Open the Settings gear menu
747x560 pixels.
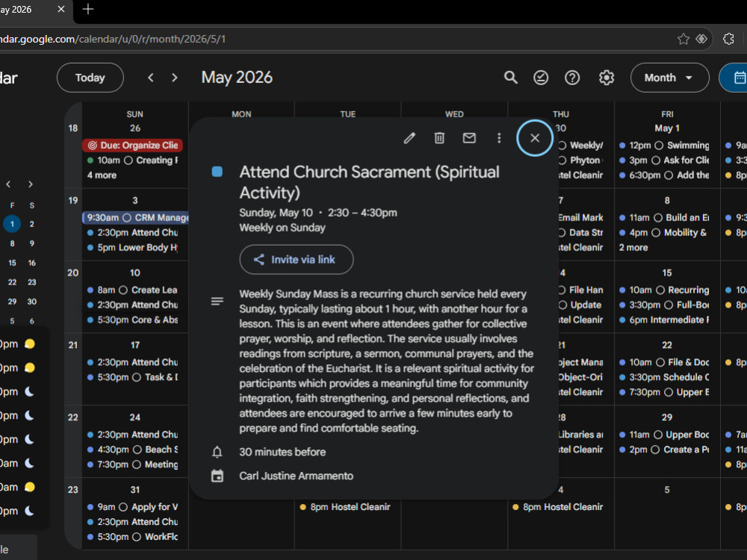(607, 78)
